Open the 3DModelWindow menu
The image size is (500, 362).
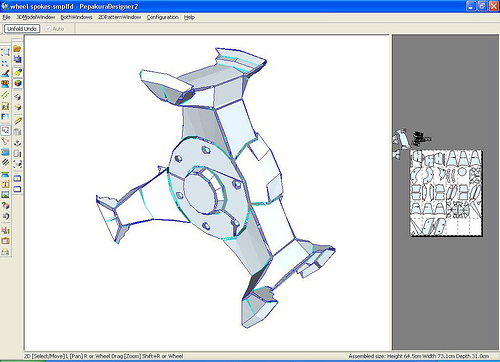coord(36,17)
